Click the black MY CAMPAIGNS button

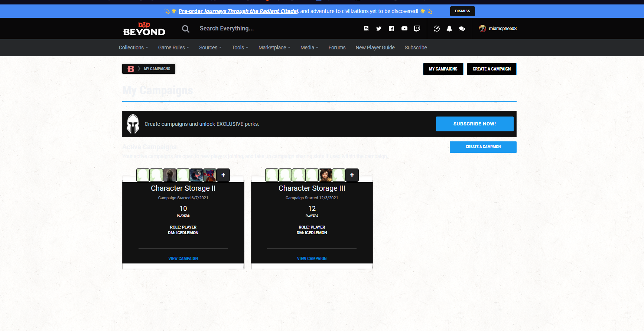pyautogui.click(x=443, y=69)
